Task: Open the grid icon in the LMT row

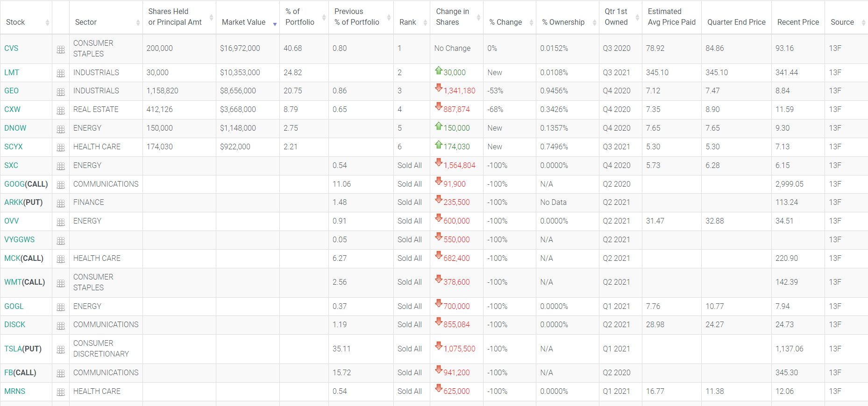Action: (61, 73)
